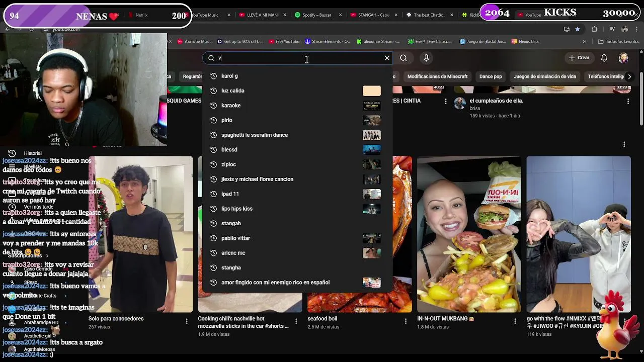This screenshot has height=362, width=644.
Task: Open the notifications bell
Action: tap(604, 58)
